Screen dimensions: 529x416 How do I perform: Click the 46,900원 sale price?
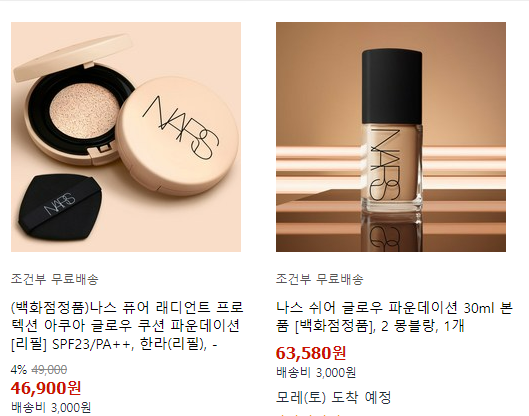(x=46, y=388)
